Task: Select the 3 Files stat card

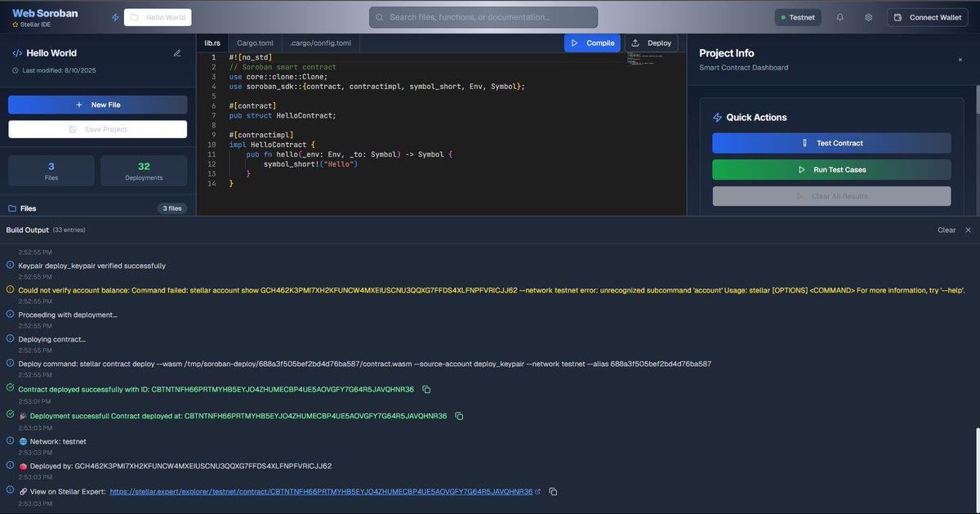Action: [51, 171]
